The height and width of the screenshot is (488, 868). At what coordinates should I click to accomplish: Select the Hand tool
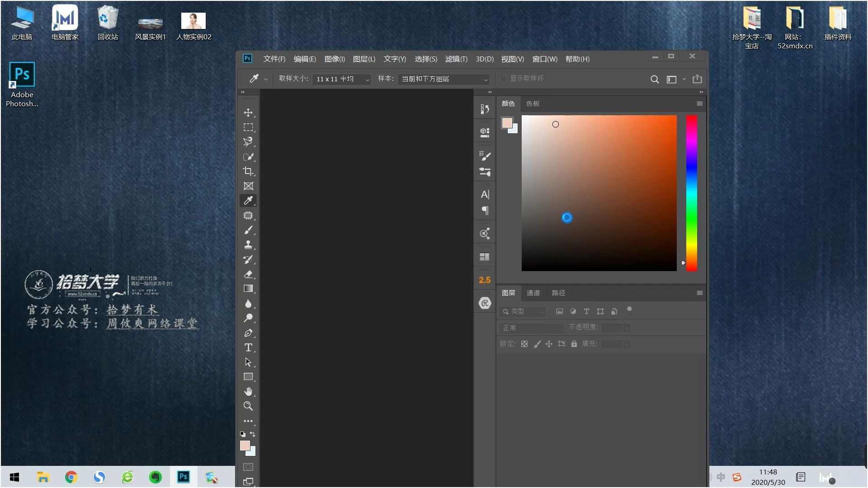click(x=248, y=391)
